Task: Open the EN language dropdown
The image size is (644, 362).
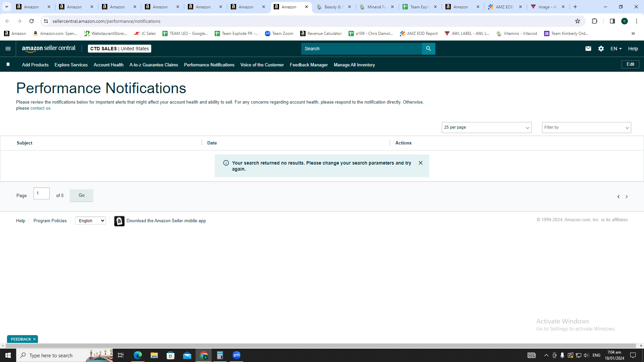Action: 616,49
